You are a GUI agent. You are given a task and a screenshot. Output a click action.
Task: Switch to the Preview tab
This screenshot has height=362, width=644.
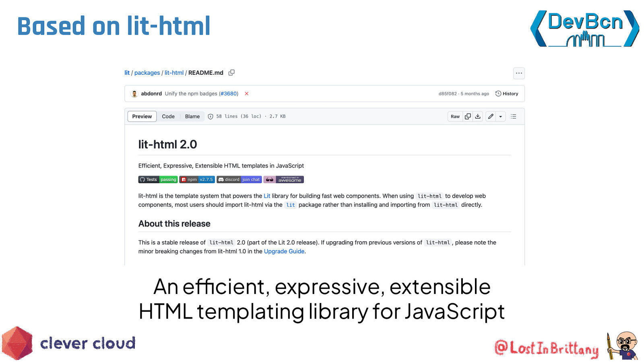(x=142, y=117)
